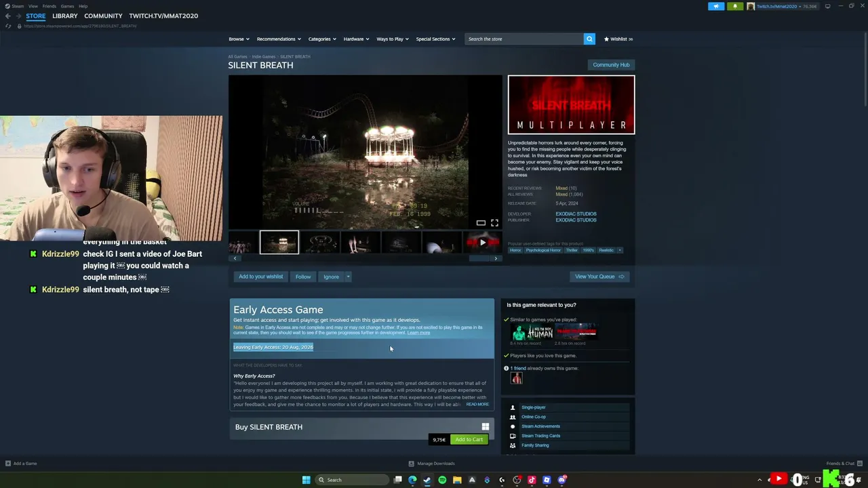This screenshot has height=488, width=868.
Task: Open the View menu
Action: [33, 6]
